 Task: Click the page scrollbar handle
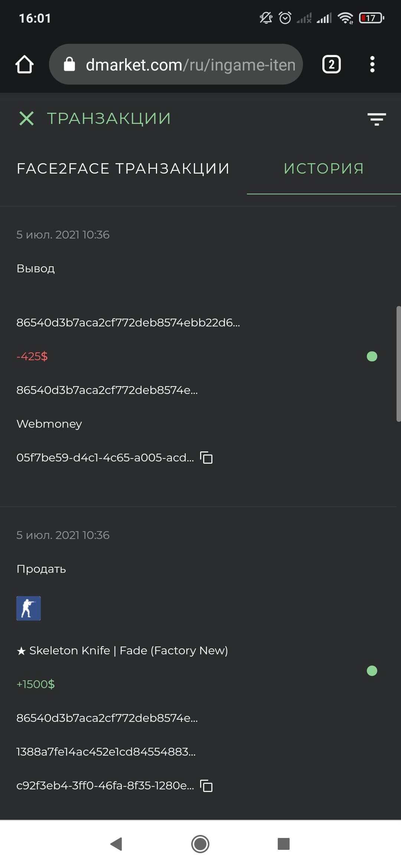[x=398, y=364]
